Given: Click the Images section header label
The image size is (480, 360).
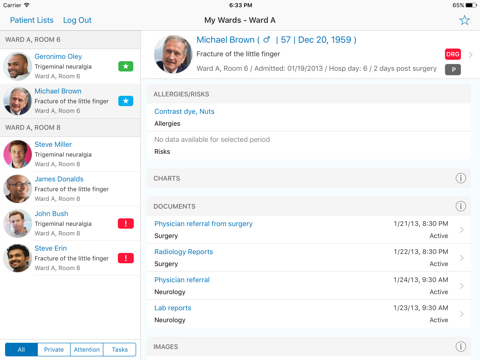Looking at the screenshot, I should click(166, 347).
